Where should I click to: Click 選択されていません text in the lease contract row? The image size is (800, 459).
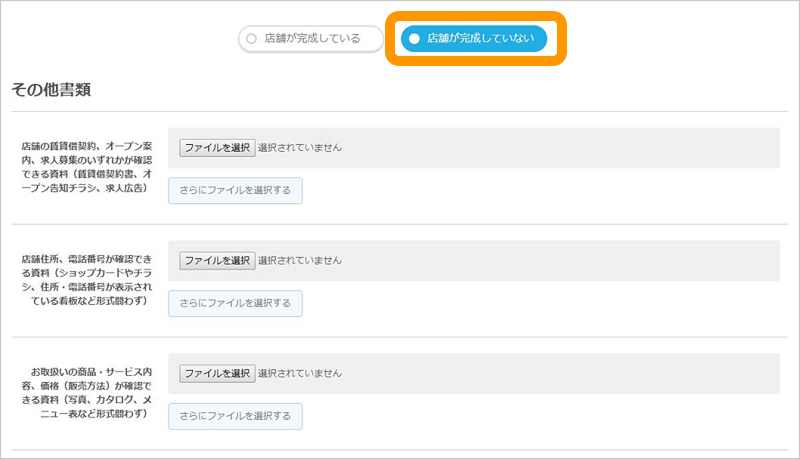coord(300,147)
